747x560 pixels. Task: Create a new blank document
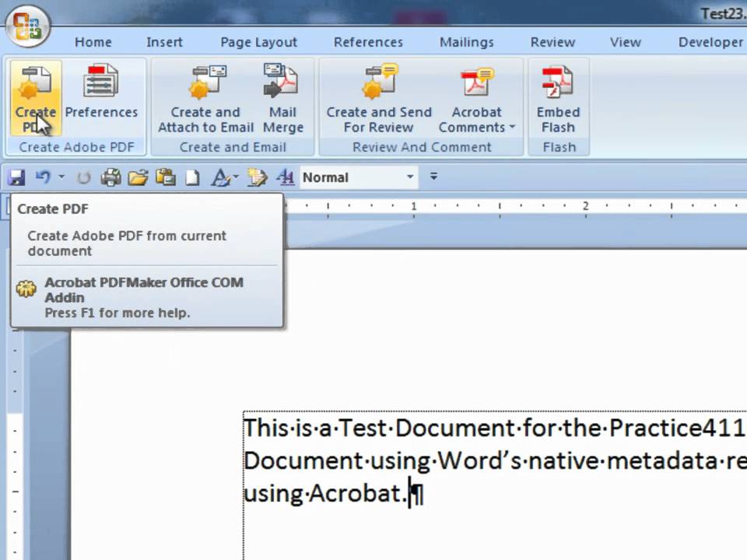(192, 177)
